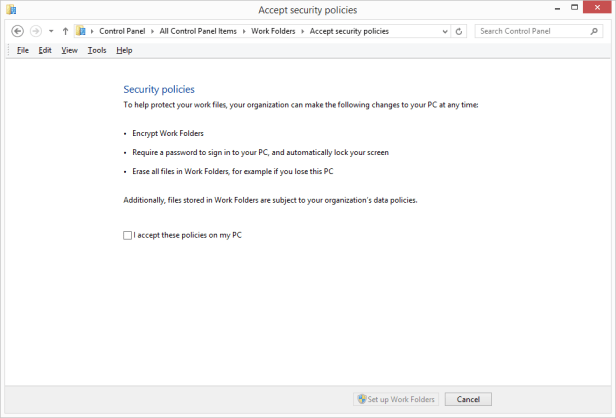Open the recent locations dropdown arrow
This screenshot has height=418, width=616.
tap(51, 31)
